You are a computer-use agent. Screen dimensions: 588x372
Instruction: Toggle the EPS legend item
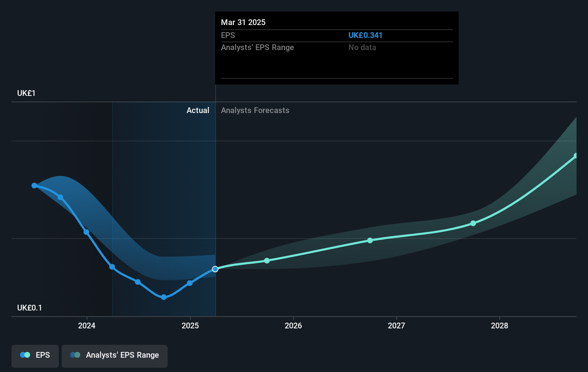[x=35, y=356]
